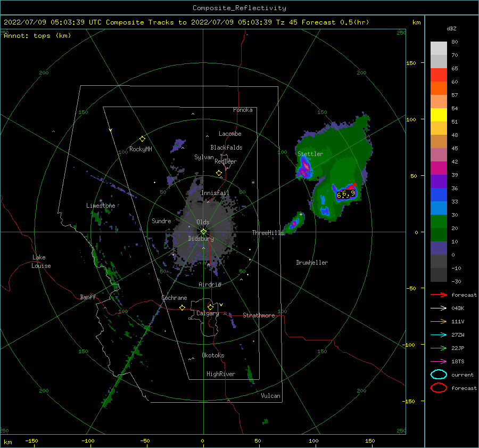Pick the orange 57–60 dBZ color band
The height and width of the screenshot is (448, 479).
pos(439,88)
